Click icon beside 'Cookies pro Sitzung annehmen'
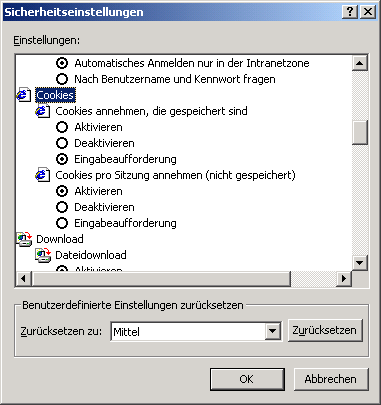Viewport: 381px width, 405px height. point(43,175)
